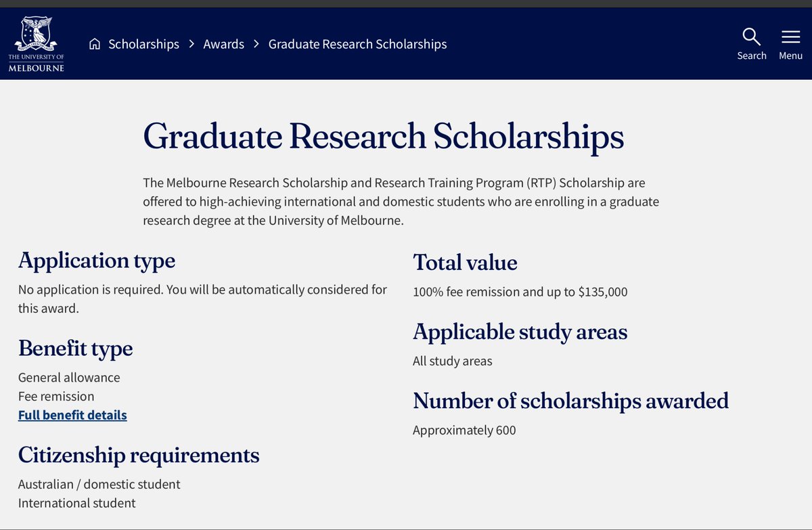Click the Citizenship requirements heading
The image size is (812, 530).
pyautogui.click(x=138, y=456)
